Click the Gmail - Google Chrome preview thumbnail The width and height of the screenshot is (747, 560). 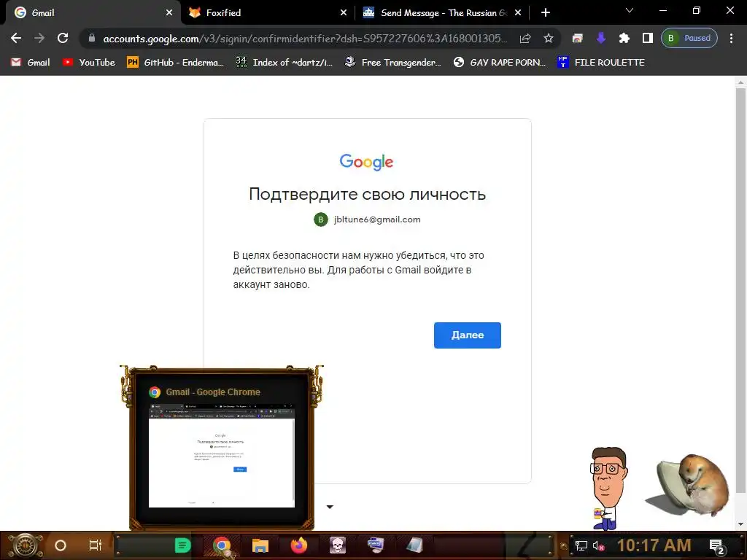point(222,456)
